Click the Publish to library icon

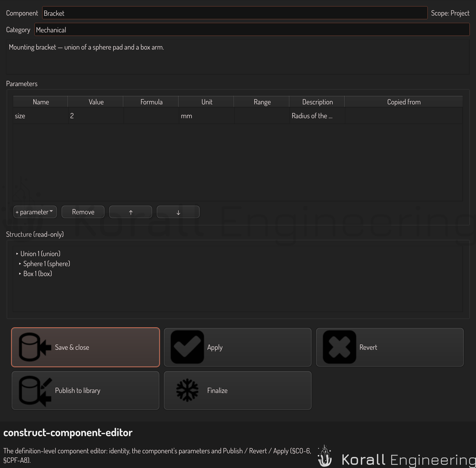35,391
